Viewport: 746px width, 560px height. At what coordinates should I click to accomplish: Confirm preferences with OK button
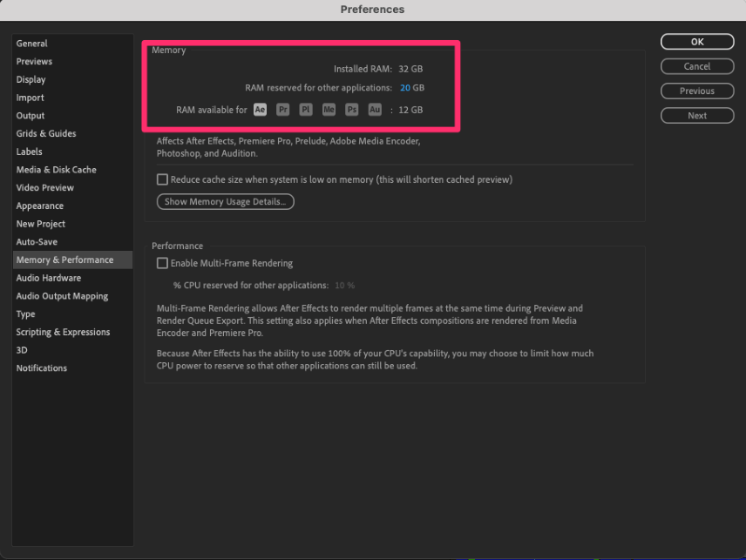click(697, 42)
